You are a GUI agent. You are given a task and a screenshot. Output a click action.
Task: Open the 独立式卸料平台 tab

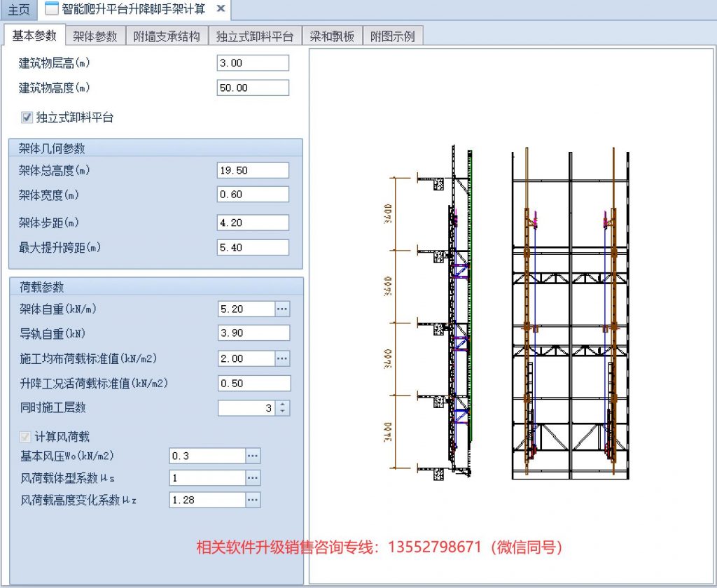click(x=255, y=36)
